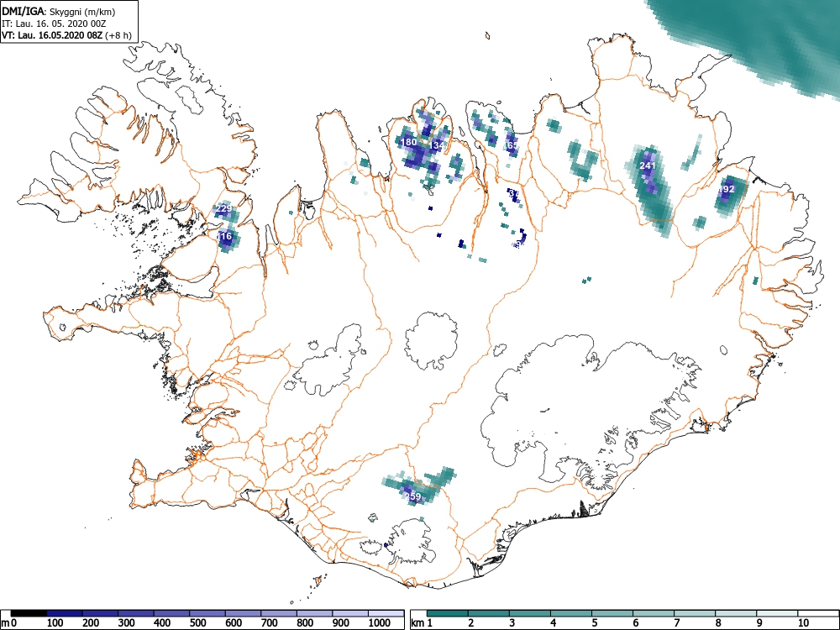Click the 192 visibility value on the map

727,189
